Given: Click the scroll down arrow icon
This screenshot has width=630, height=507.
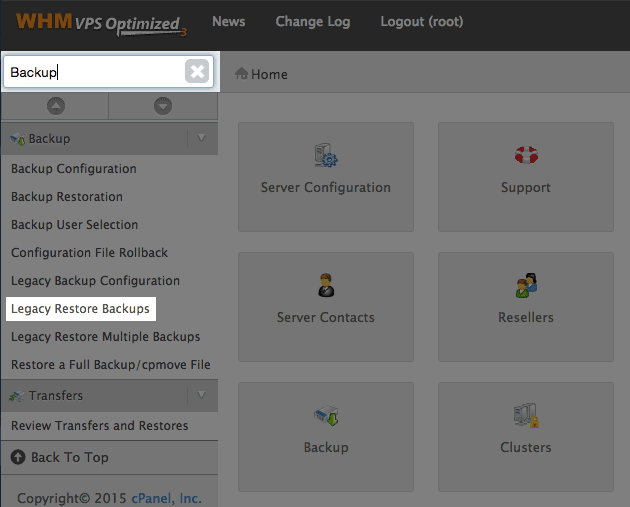Looking at the screenshot, I should [x=163, y=106].
